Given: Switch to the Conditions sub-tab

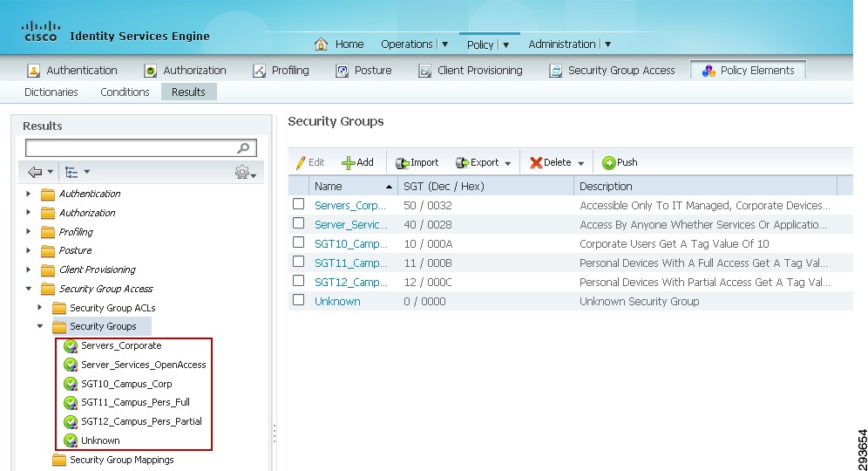Looking at the screenshot, I should (125, 92).
